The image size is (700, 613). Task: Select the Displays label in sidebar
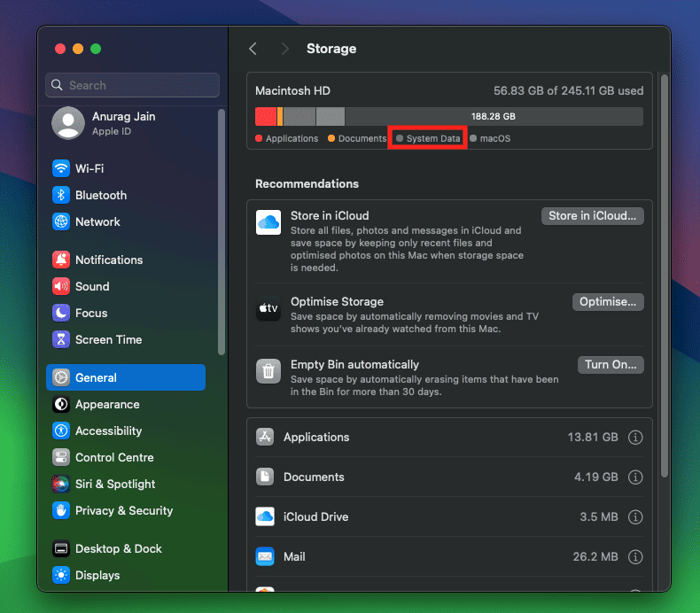97,575
